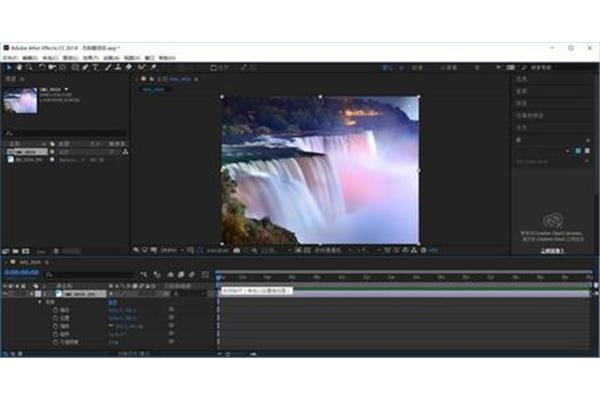Select the Unified Camera tool
The image size is (600, 400).
pyautogui.click(x=52, y=67)
